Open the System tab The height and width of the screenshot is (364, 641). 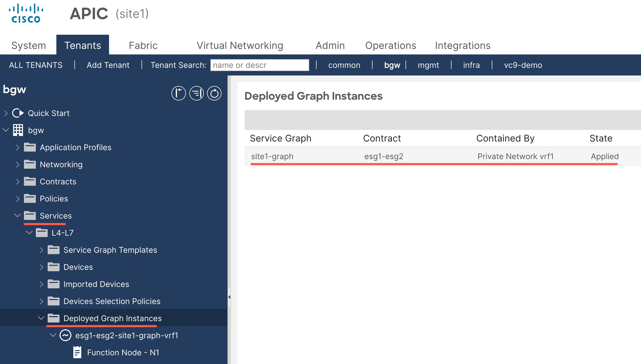29,45
